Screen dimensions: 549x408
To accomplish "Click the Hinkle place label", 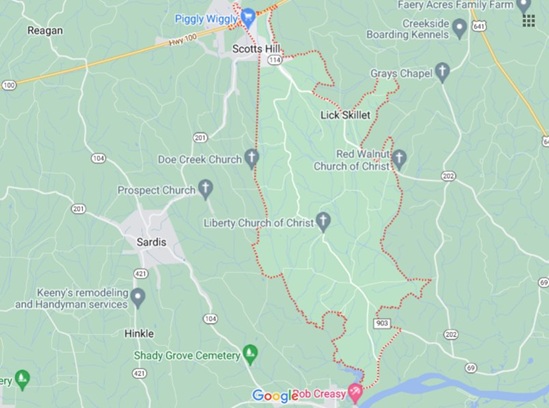I will pos(139,333).
